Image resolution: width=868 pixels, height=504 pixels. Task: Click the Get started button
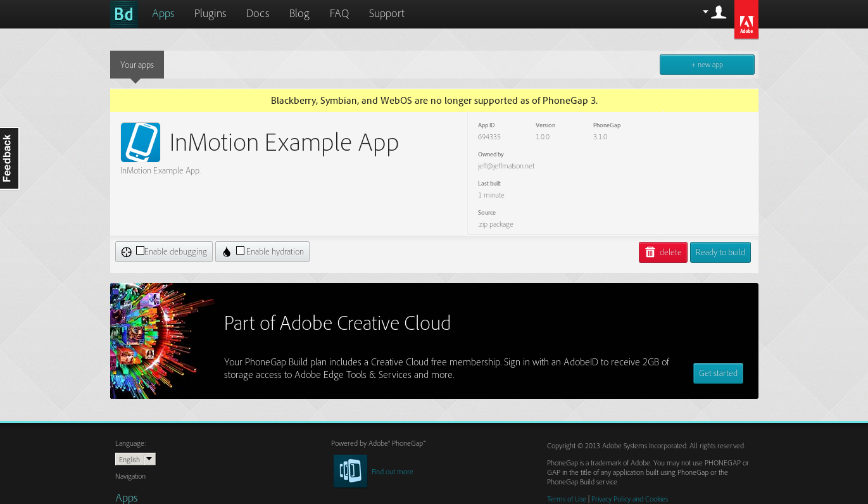[x=718, y=374]
